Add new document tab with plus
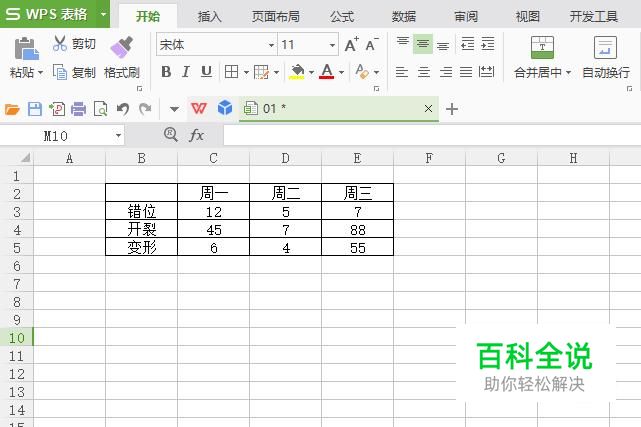 point(452,109)
